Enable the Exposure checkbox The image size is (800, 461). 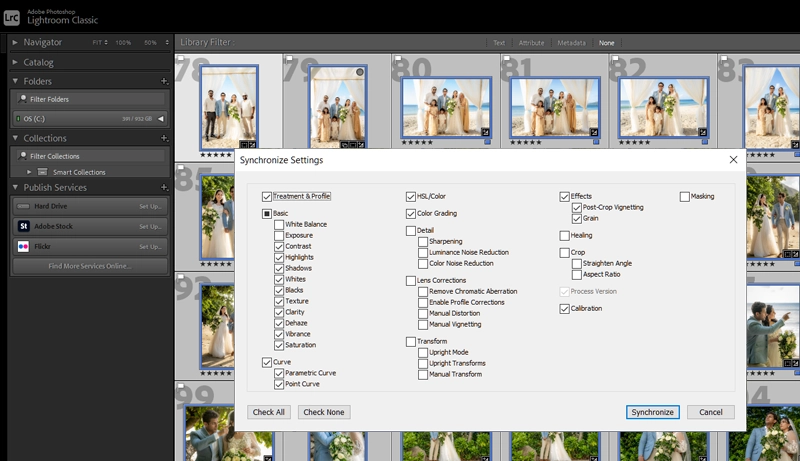click(279, 236)
